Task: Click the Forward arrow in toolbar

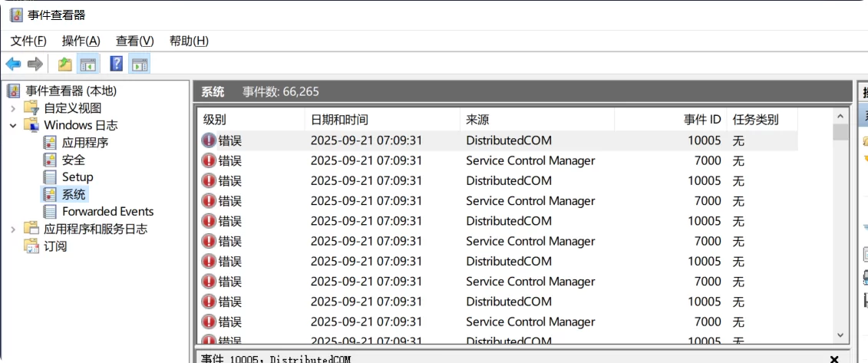Action: [35, 64]
